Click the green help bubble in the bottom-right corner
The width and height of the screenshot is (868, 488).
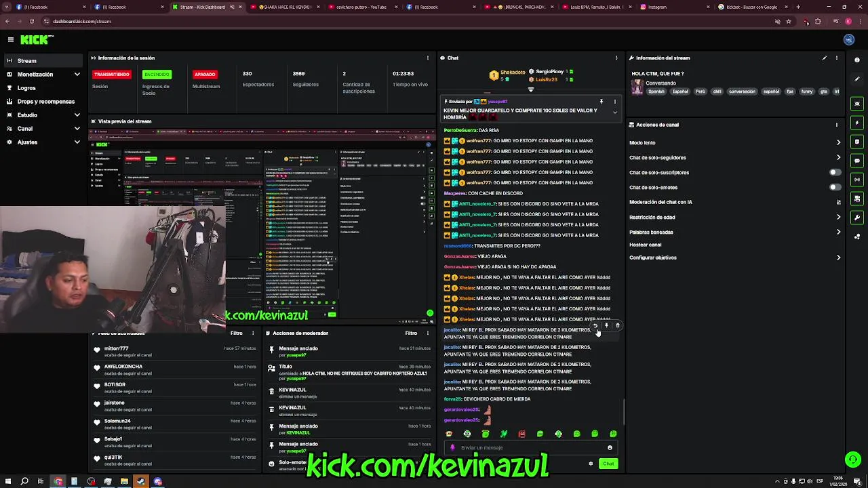point(852,460)
